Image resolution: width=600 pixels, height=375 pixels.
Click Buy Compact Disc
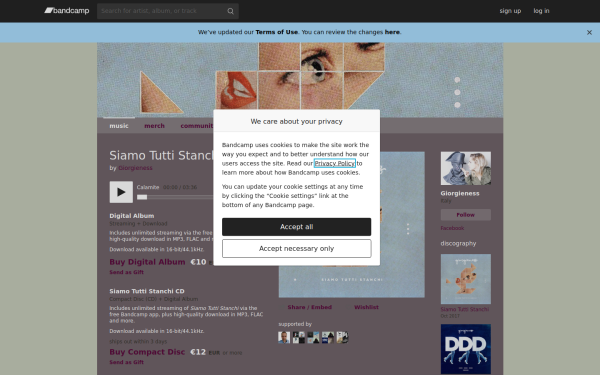147,352
